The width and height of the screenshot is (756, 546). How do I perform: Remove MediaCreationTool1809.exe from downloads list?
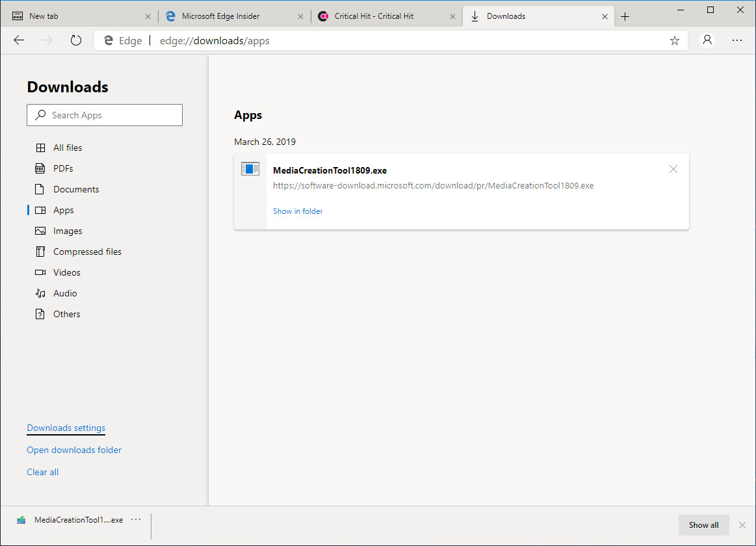click(x=673, y=169)
